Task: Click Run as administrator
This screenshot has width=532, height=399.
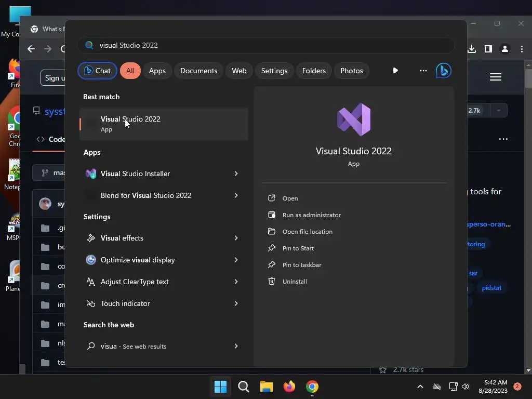Action: (312, 215)
